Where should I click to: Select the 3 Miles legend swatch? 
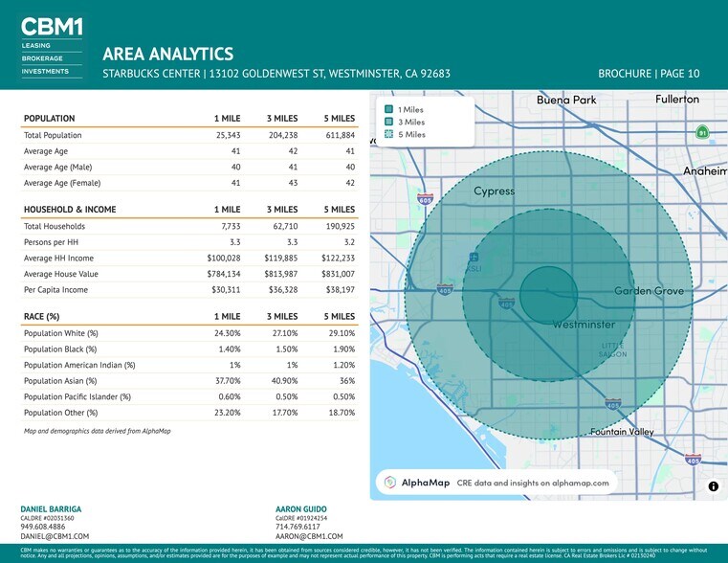(388, 122)
